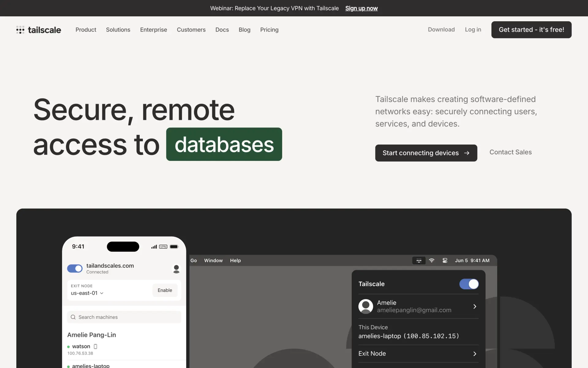Screen dimensions: 588x368
Task: Click the phone device icon next to watson
Action: coord(95,347)
